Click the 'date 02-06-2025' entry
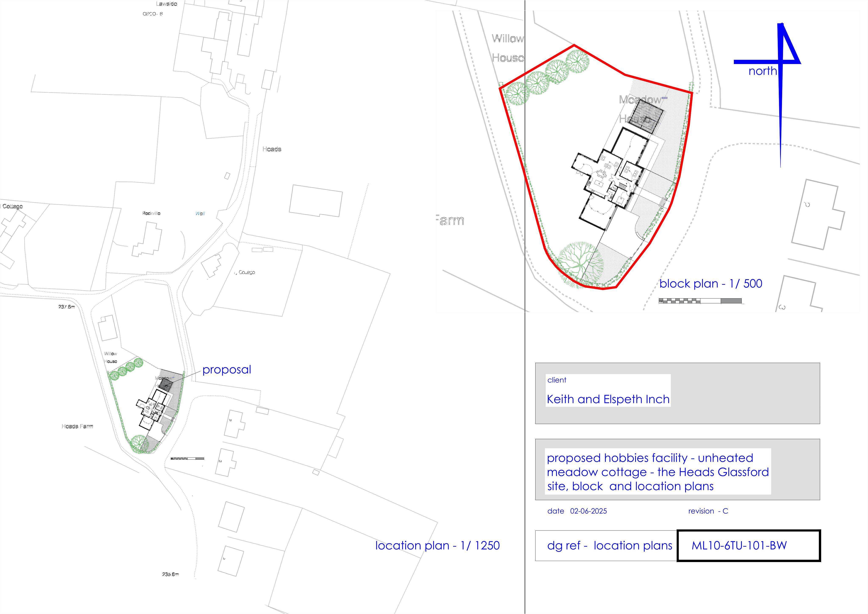Screen dimensions: 868x614 coord(577,511)
